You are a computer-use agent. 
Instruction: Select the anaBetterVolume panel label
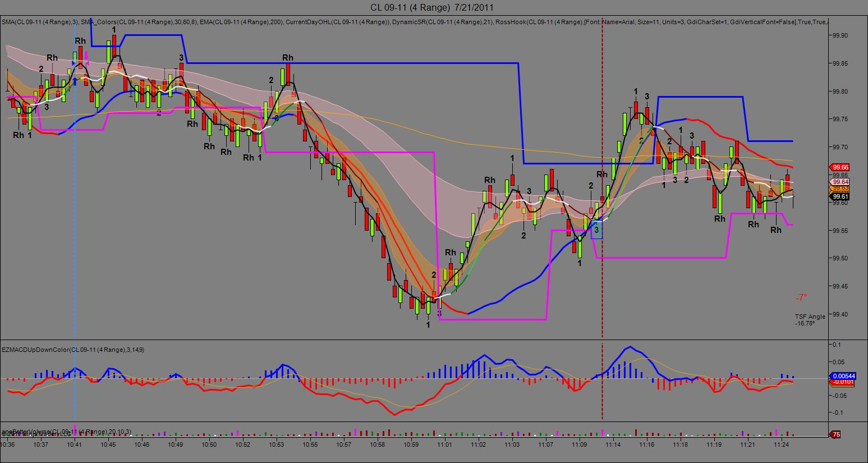pos(67,431)
